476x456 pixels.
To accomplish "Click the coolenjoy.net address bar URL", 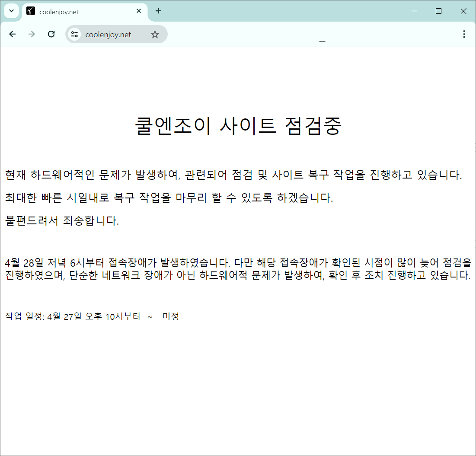I will [108, 35].
